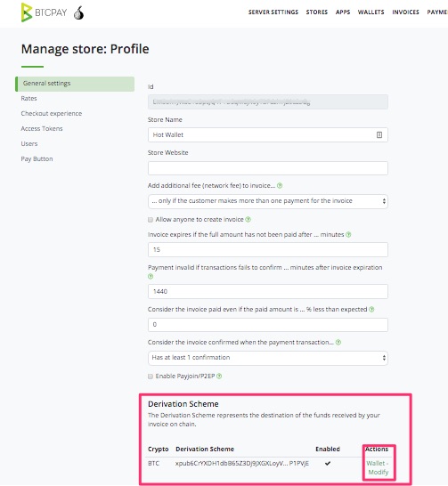This screenshot has height=486, width=448.
Task: Click the Store Website input field
Action: coord(268,168)
